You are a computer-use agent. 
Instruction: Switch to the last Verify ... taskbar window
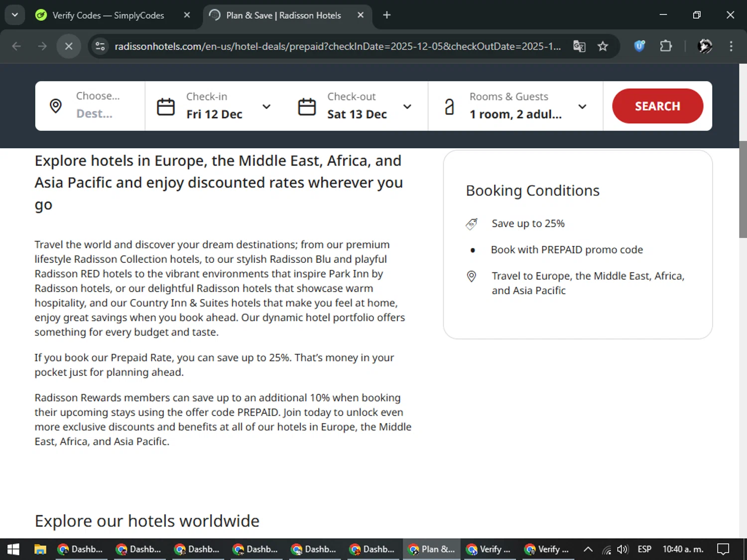[547, 549]
